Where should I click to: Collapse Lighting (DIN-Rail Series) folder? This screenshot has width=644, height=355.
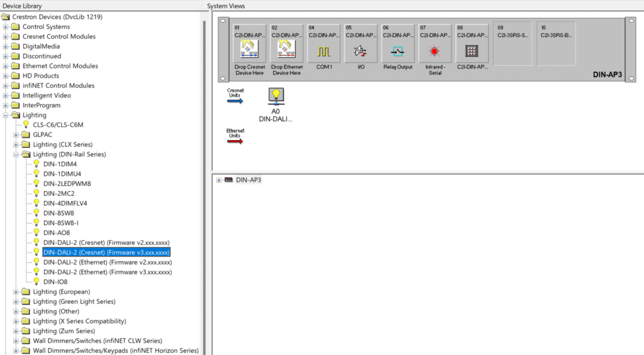point(16,155)
